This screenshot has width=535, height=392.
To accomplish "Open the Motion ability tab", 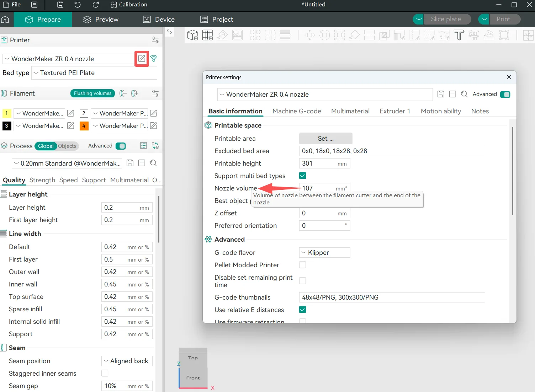I will coord(441,111).
